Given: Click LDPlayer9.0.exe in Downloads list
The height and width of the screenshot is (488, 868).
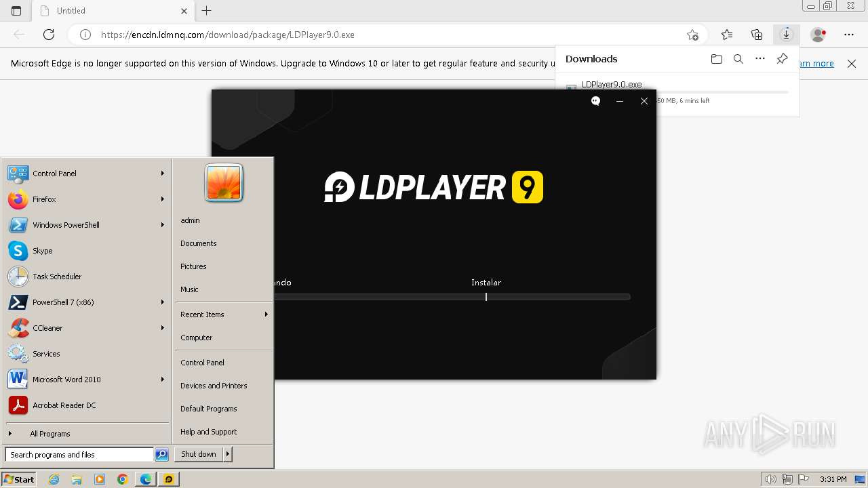Looking at the screenshot, I should coord(612,85).
